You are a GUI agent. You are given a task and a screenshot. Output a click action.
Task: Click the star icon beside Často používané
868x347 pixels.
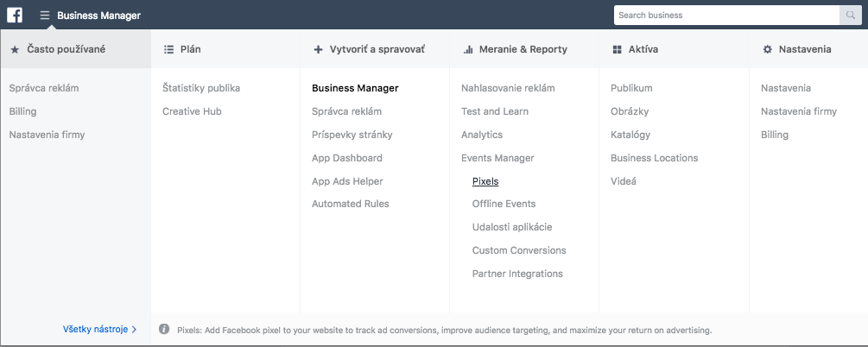[15, 49]
